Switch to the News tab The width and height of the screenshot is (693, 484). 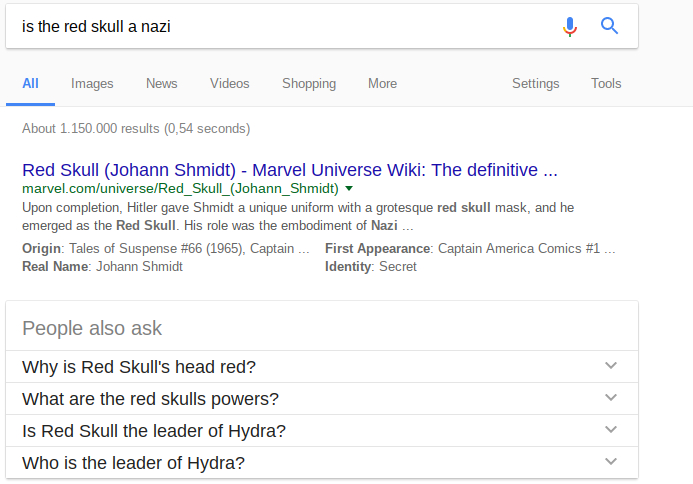(161, 84)
